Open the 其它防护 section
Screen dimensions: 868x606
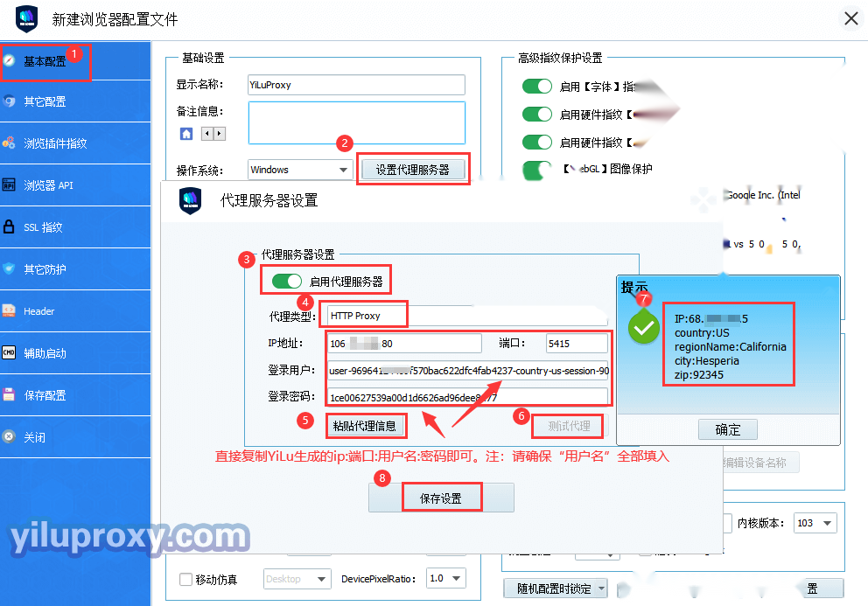click(x=75, y=269)
